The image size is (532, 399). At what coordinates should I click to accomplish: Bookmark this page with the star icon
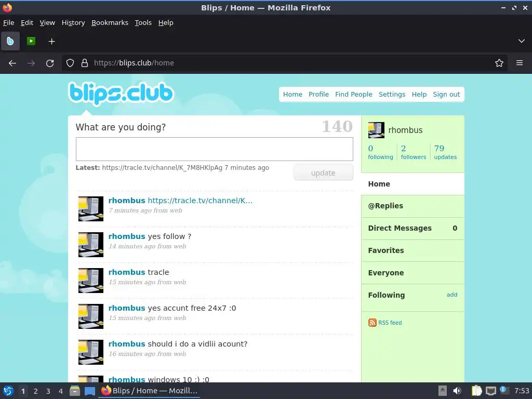coord(499,63)
